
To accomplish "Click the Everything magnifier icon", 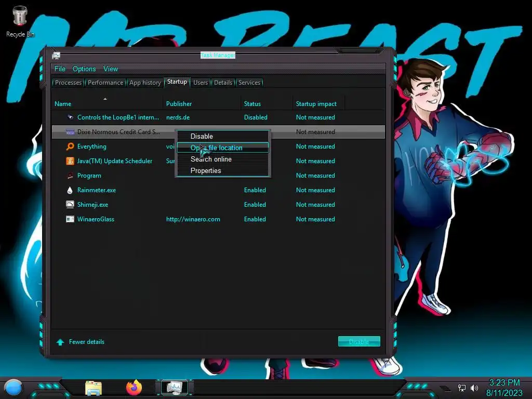I will click(x=70, y=147).
